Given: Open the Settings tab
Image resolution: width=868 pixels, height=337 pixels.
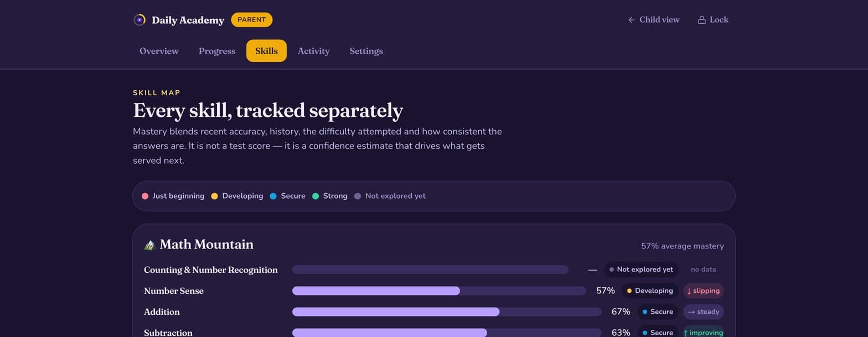Looking at the screenshot, I should tap(366, 51).
